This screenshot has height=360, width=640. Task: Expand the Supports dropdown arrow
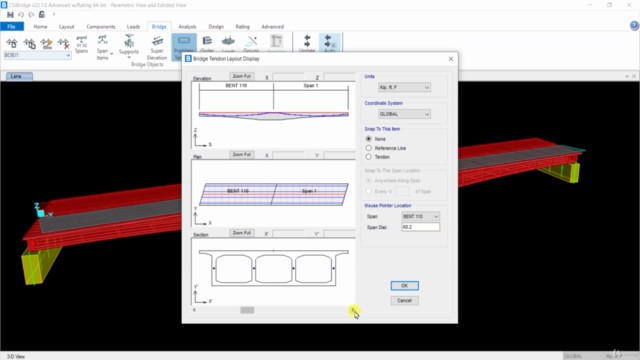pos(129,58)
